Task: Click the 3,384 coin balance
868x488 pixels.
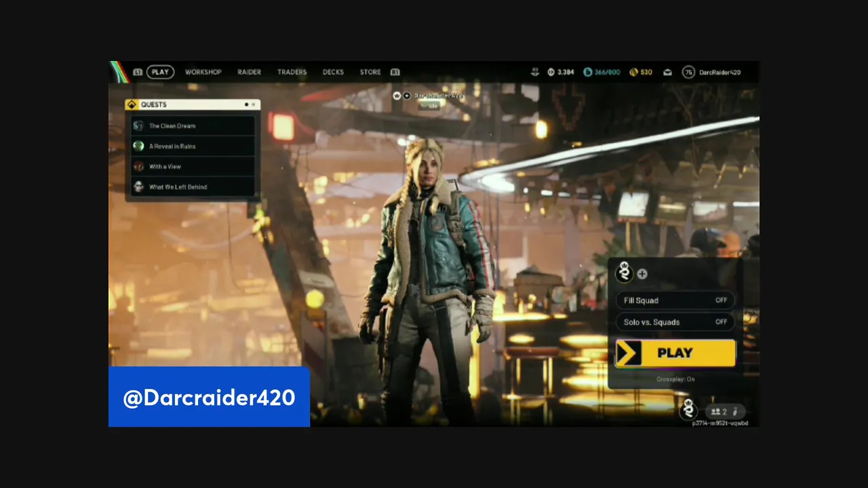Action: tap(566, 72)
